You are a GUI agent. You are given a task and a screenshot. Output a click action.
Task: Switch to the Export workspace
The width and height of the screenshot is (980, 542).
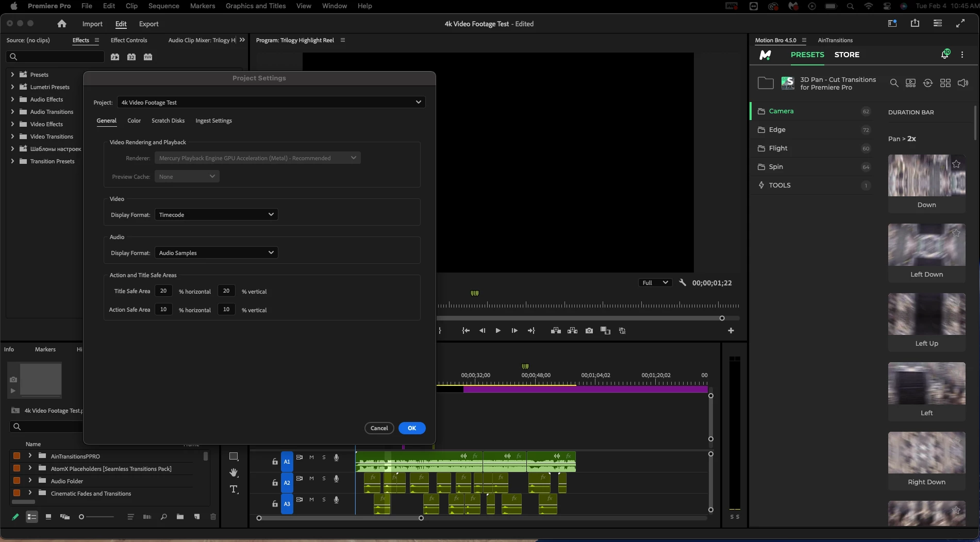point(149,24)
